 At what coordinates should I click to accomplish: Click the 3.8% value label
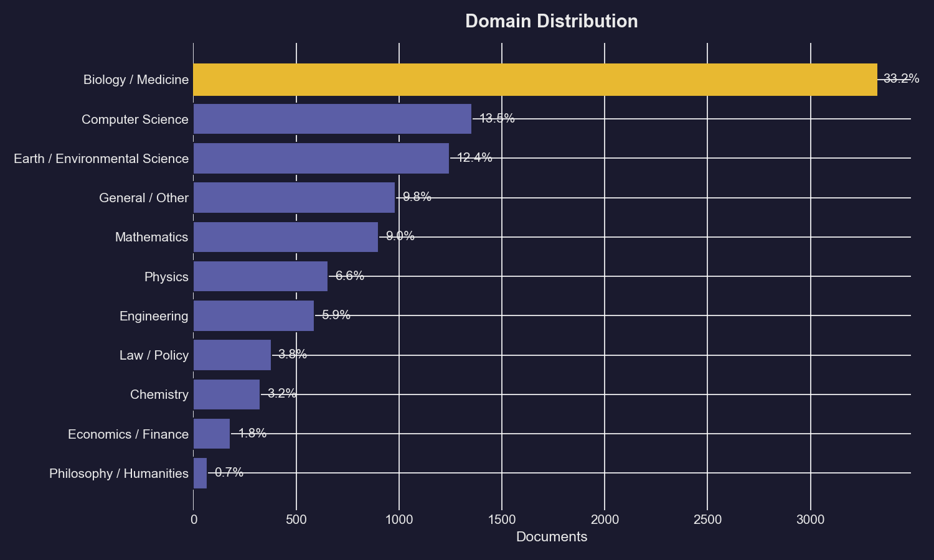tap(293, 354)
